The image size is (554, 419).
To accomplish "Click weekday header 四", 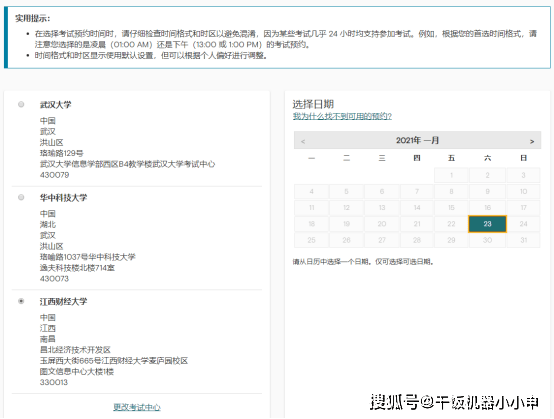I will [x=417, y=158].
